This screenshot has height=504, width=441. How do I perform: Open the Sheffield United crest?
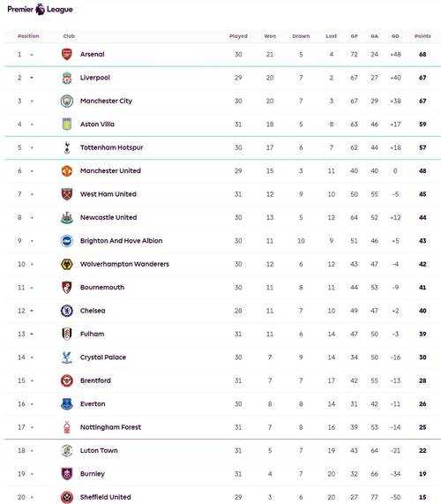click(67, 497)
